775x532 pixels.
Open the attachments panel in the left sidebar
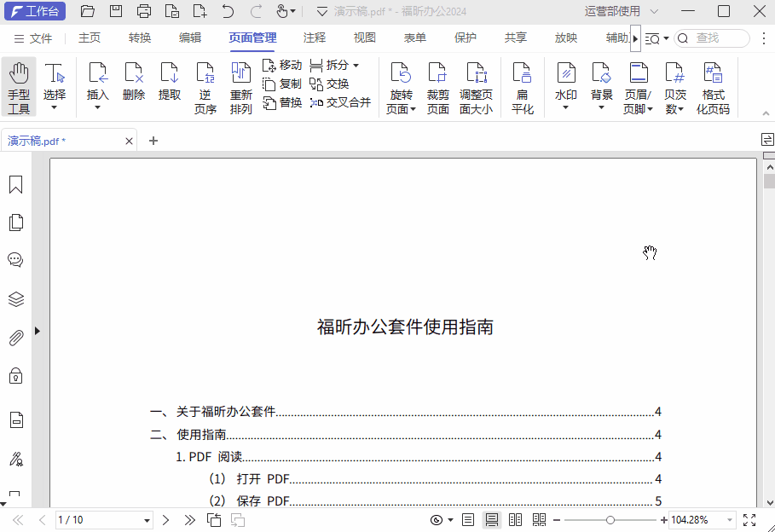click(x=15, y=338)
